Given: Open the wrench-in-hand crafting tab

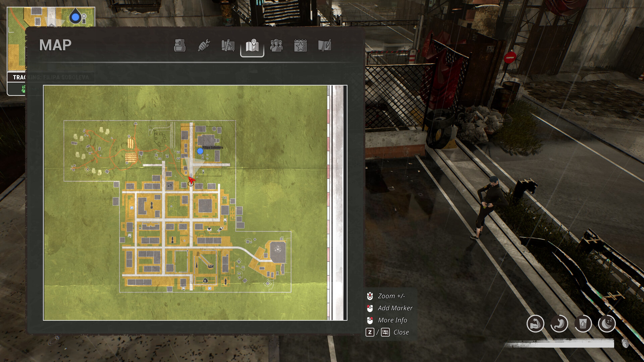Looking at the screenshot, I should (x=204, y=46).
